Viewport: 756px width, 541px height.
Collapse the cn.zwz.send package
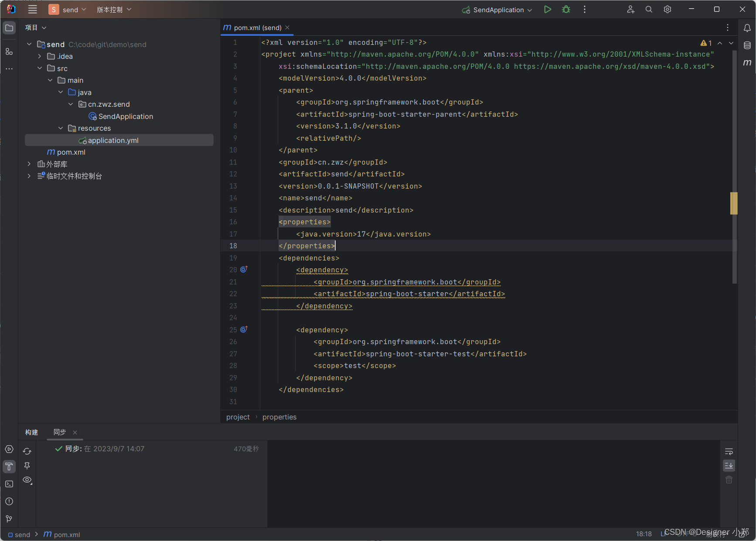(x=71, y=104)
